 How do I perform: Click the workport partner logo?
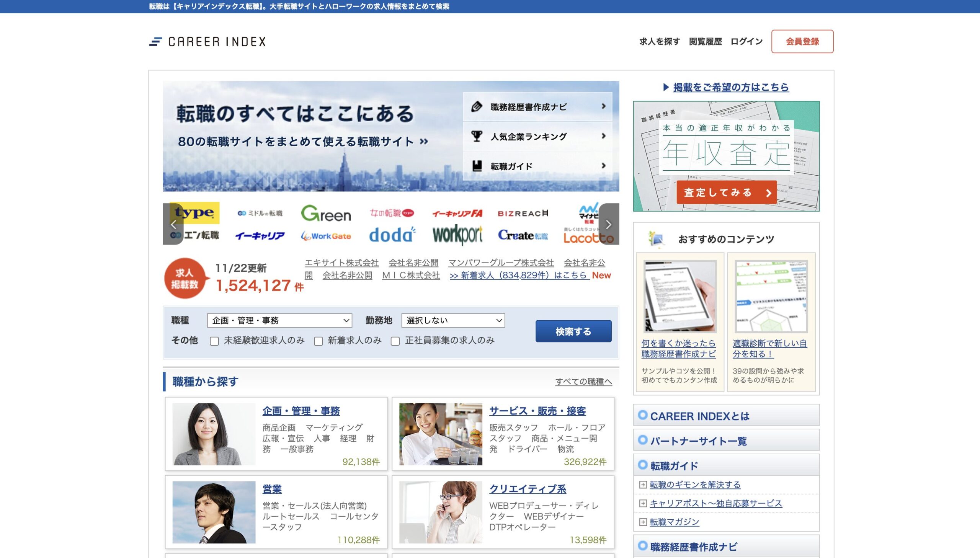click(457, 235)
